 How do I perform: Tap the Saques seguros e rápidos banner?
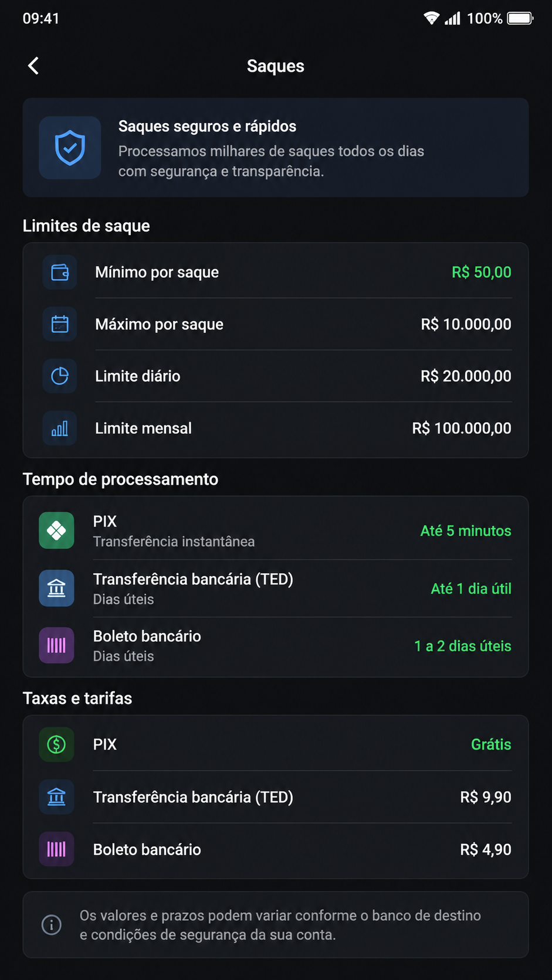[276, 148]
